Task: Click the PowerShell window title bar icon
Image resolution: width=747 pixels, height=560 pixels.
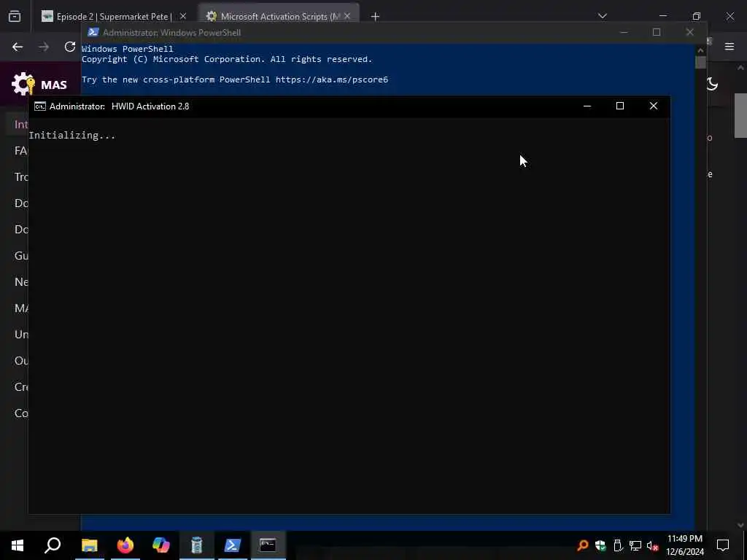Action: 93,32
